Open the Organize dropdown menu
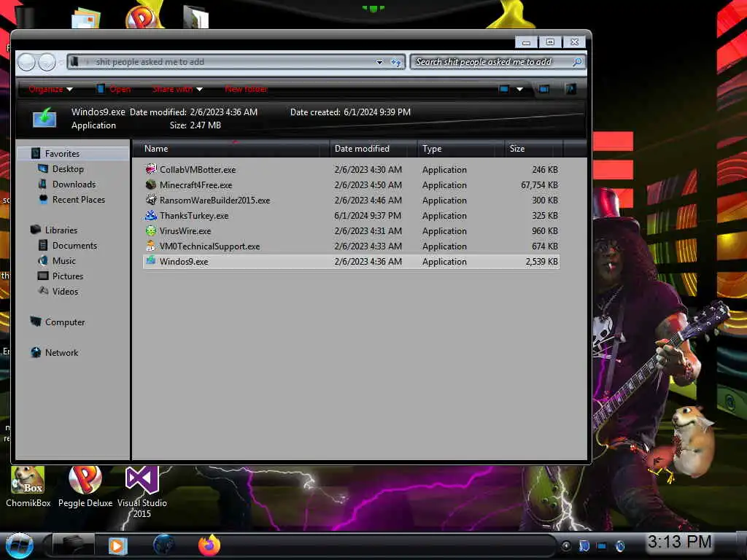The image size is (747, 560). pos(50,89)
